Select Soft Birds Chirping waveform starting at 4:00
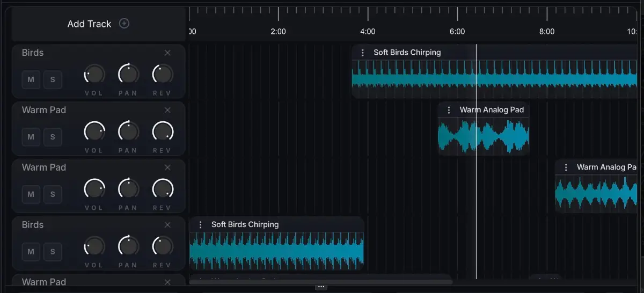The height and width of the screenshot is (293, 644). coord(495,79)
